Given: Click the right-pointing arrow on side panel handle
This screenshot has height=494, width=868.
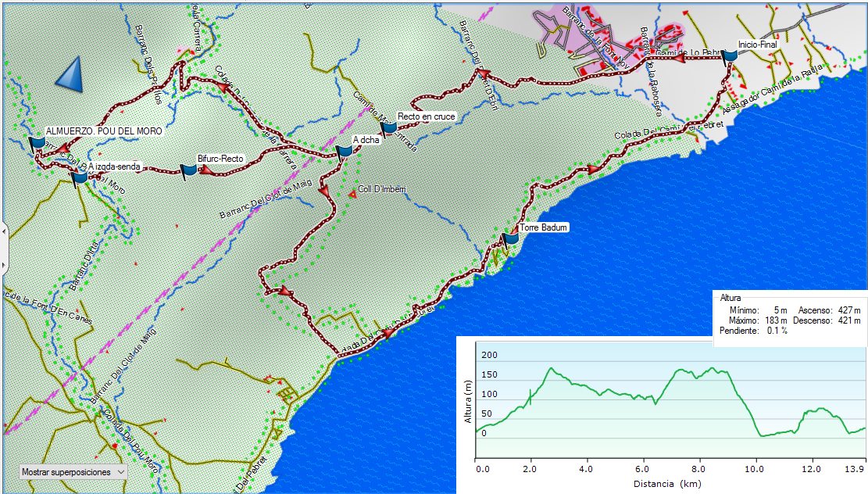Looking at the screenshot, I should [4, 265].
